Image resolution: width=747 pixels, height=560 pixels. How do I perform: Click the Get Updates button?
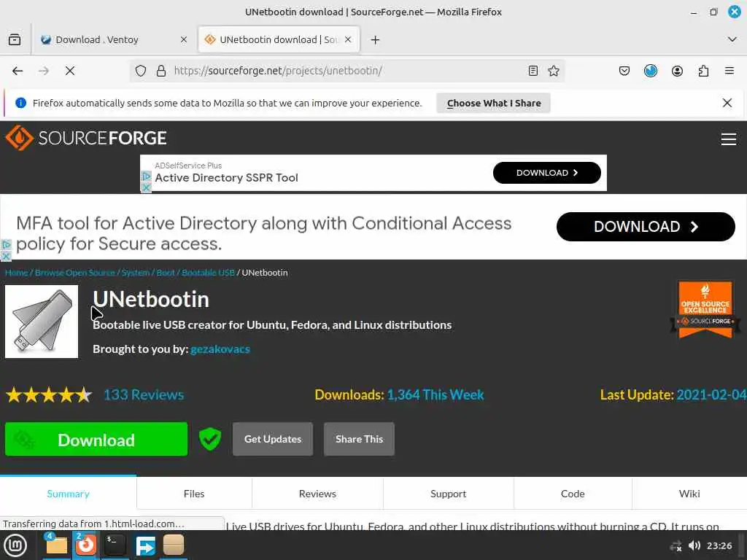273,439
